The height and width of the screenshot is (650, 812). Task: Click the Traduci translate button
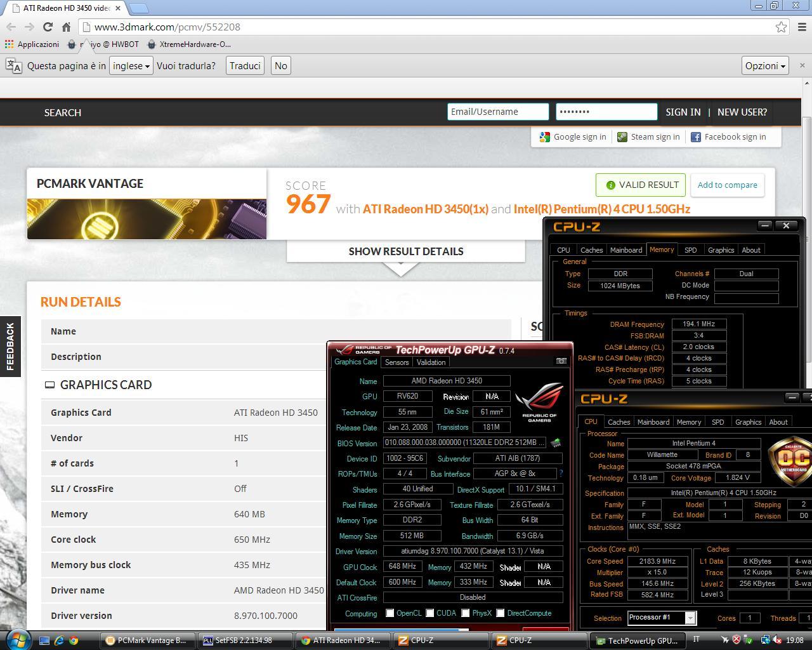click(245, 65)
